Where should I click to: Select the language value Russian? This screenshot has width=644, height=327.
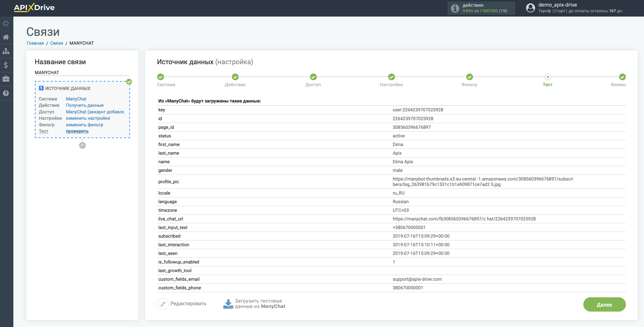coord(401,202)
